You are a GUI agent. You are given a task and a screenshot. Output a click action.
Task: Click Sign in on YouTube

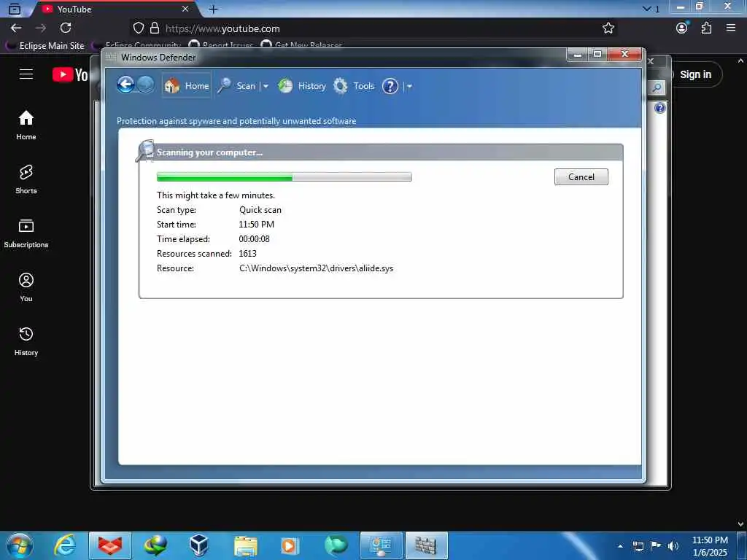click(694, 74)
